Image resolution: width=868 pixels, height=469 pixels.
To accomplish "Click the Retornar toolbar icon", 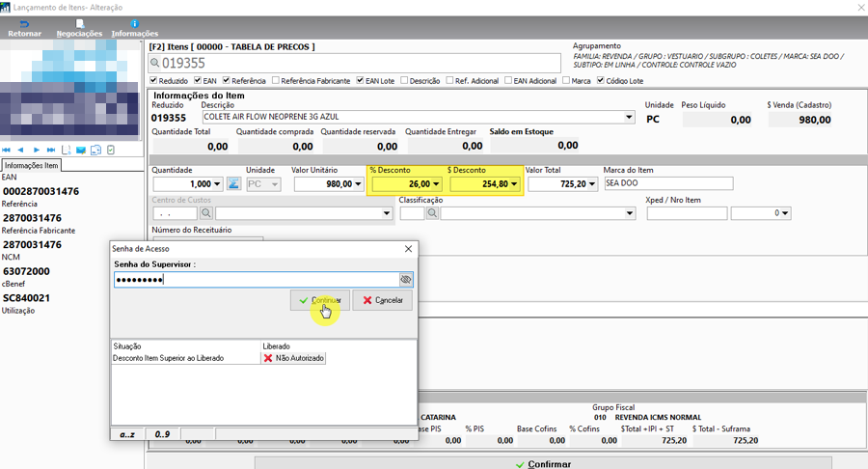I will pyautogui.click(x=24, y=28).
